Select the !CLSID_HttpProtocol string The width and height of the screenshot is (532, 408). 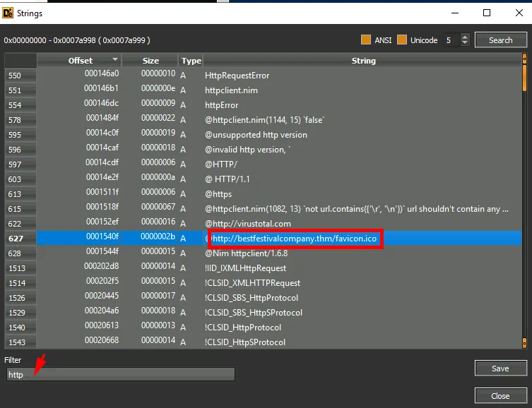(x=243, y=328)
